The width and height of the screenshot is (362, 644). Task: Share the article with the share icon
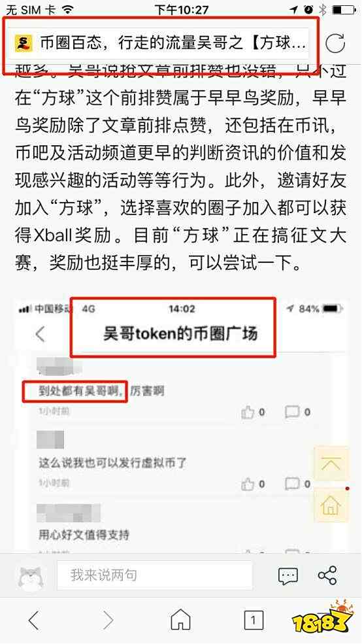[327, 575]
